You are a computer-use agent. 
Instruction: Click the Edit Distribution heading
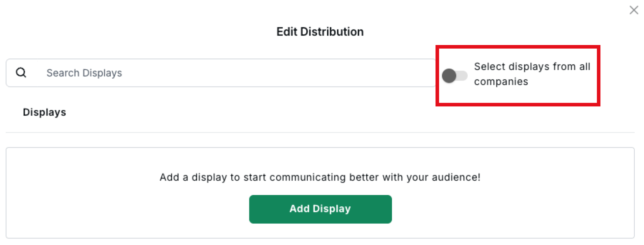point(320,32)
